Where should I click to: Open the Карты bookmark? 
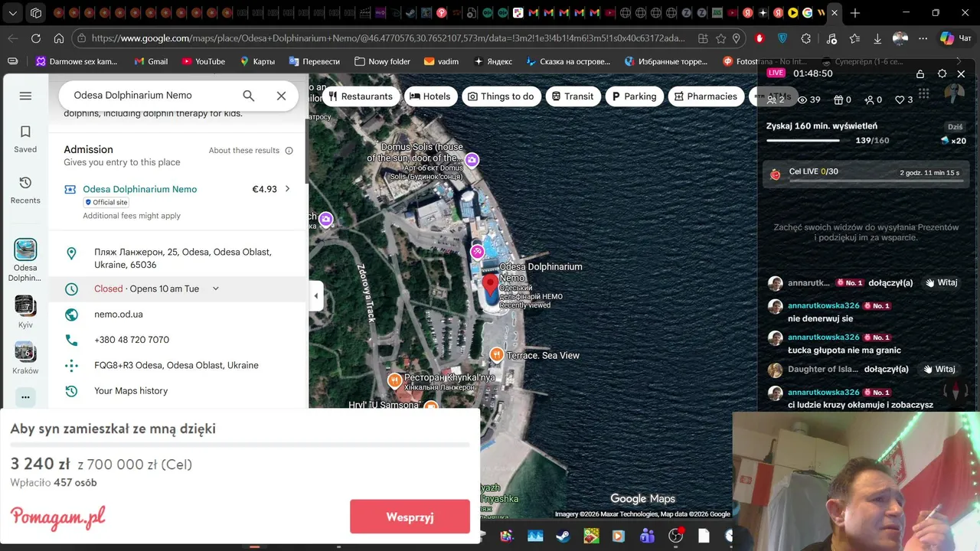point(257,61)
